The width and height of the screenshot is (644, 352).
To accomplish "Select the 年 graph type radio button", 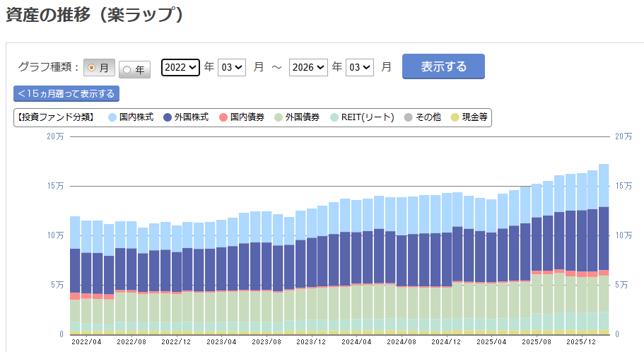I will point(127,69).
